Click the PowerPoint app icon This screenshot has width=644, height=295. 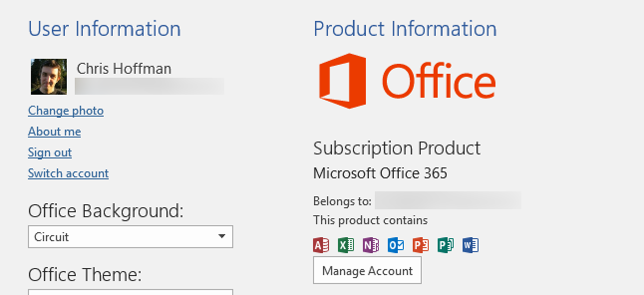coord(421,245)
